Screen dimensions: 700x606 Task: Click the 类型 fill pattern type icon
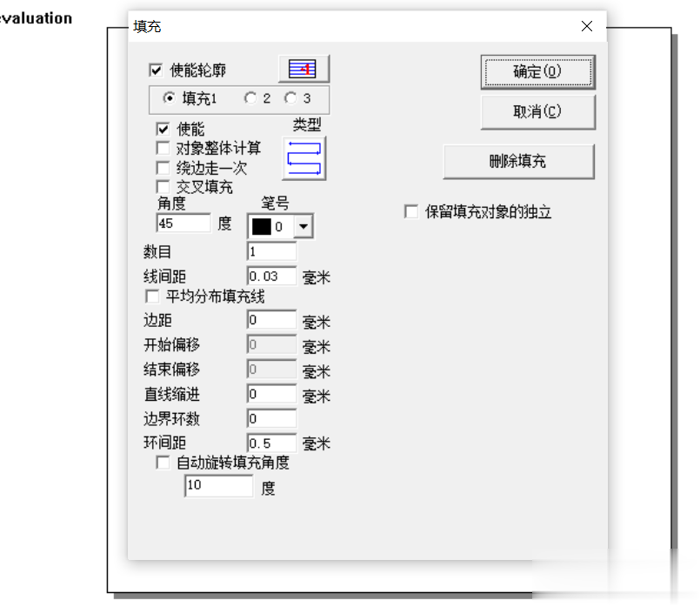(304, 158)
